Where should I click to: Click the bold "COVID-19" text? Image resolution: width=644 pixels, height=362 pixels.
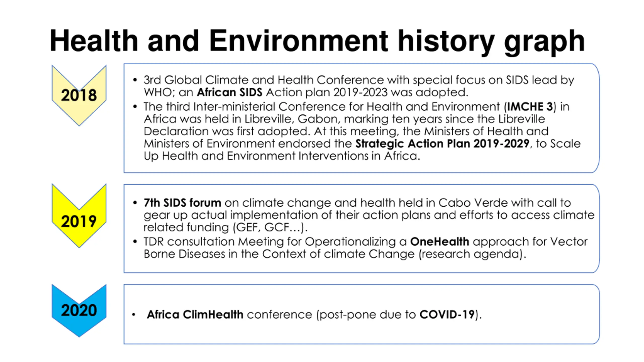click(447, 314)
